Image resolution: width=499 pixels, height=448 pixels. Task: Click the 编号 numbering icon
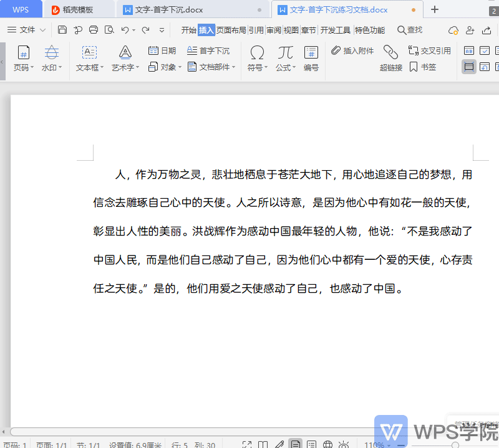pyautogui.click(x=311, y=58)
